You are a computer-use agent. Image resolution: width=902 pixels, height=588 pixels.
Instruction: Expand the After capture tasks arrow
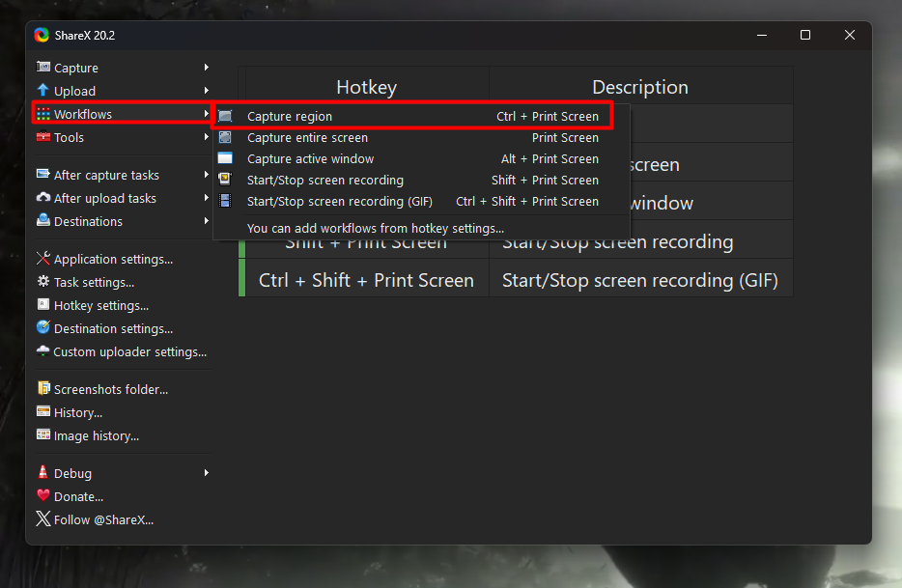click(x=206, y=175)
